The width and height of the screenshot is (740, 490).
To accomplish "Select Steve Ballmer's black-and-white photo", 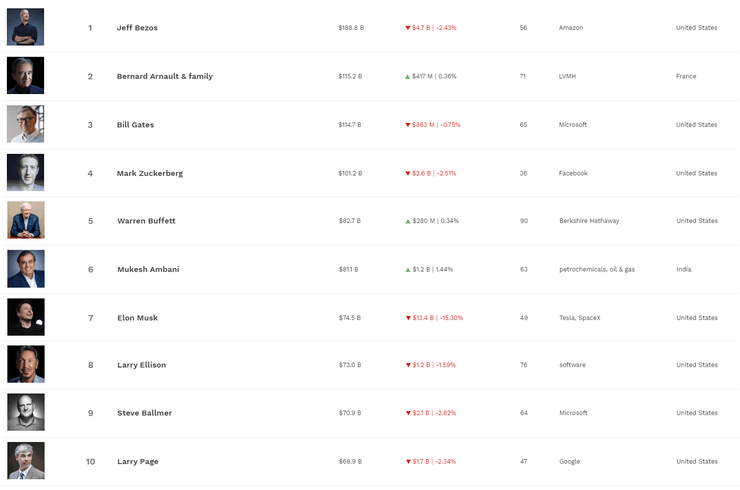I will [25, 412].
